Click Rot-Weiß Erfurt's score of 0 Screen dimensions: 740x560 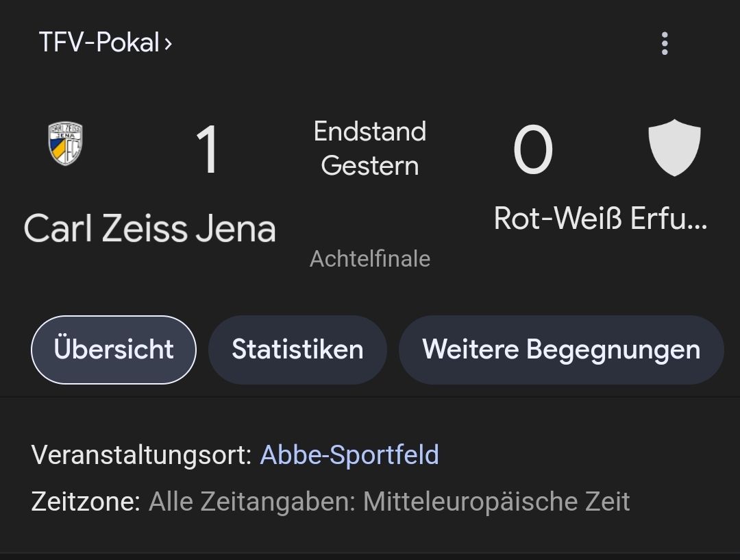[532, 150]
